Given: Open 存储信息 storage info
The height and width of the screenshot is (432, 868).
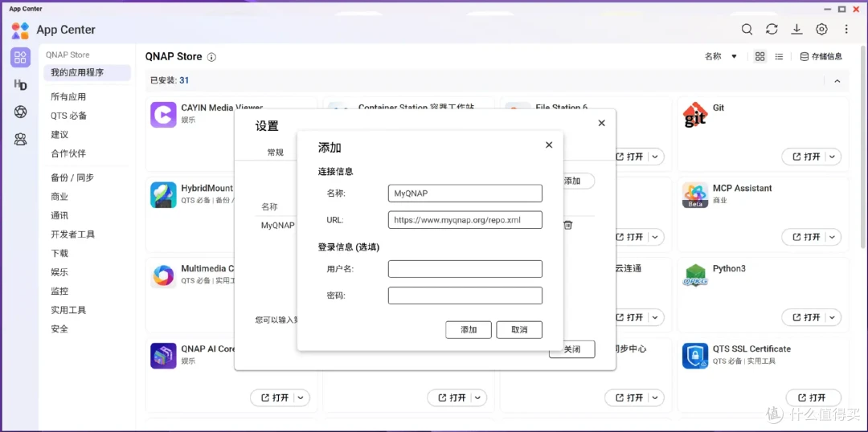Looking at the screenshot, I should (x=821, y=56).
